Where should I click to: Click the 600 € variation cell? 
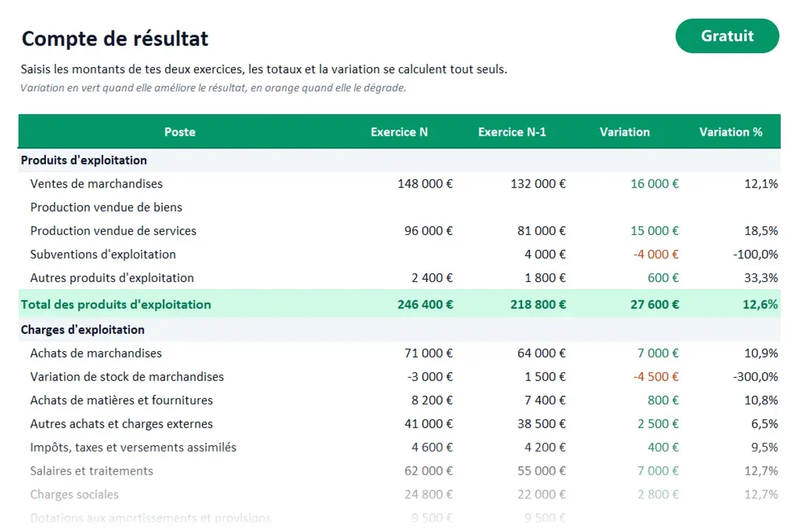click(x=663, y=278)
